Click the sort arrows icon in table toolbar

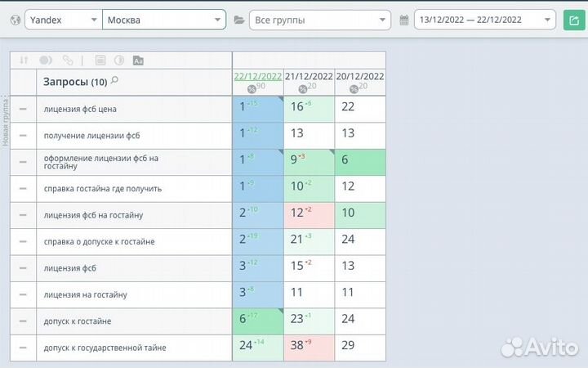24,60
